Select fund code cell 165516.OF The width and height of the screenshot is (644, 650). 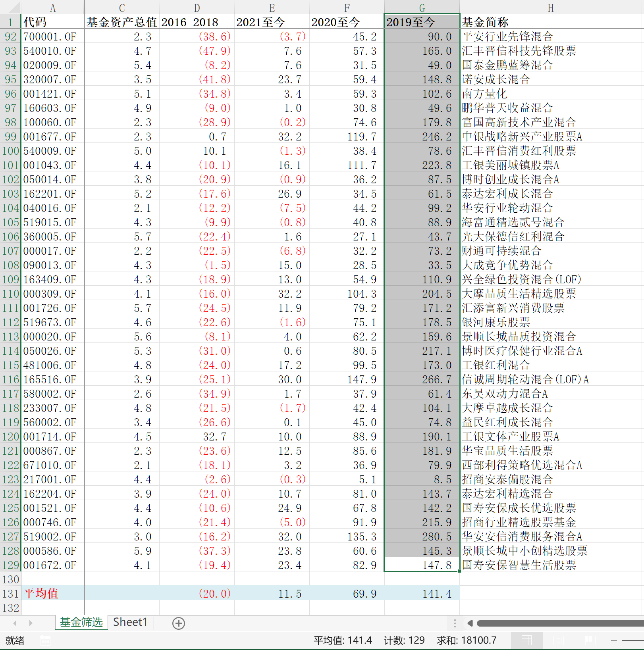click(53, 379)
